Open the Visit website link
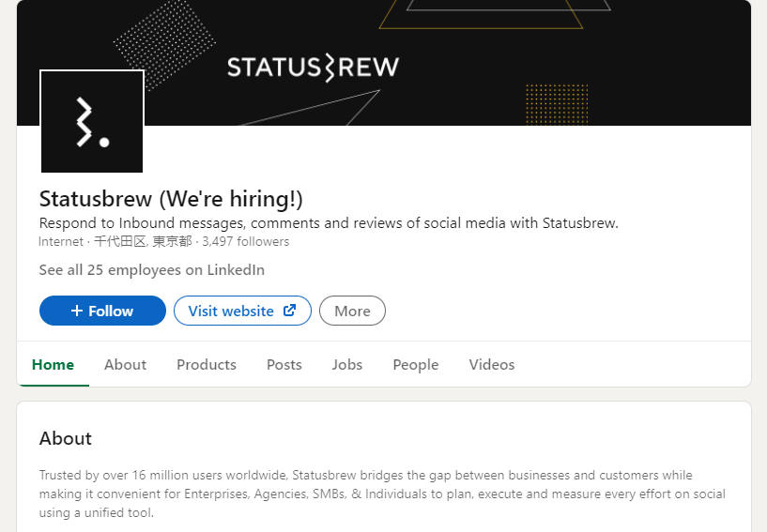 232,311
